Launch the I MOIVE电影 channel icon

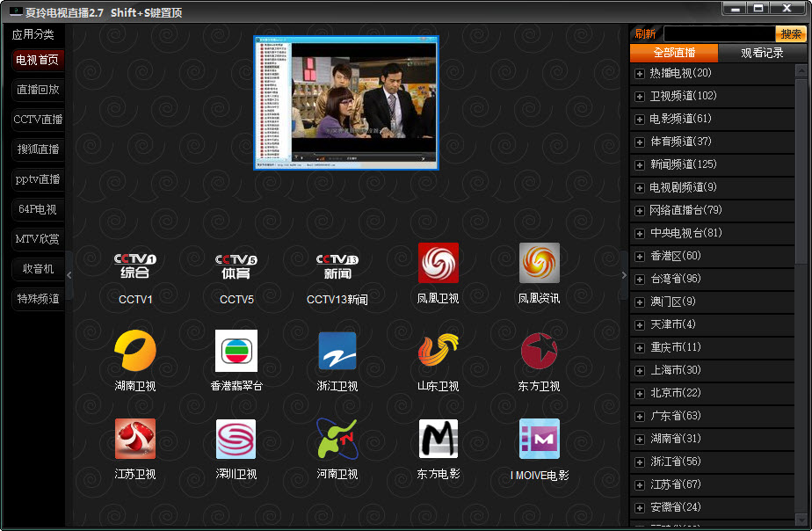tap(539, 439)
